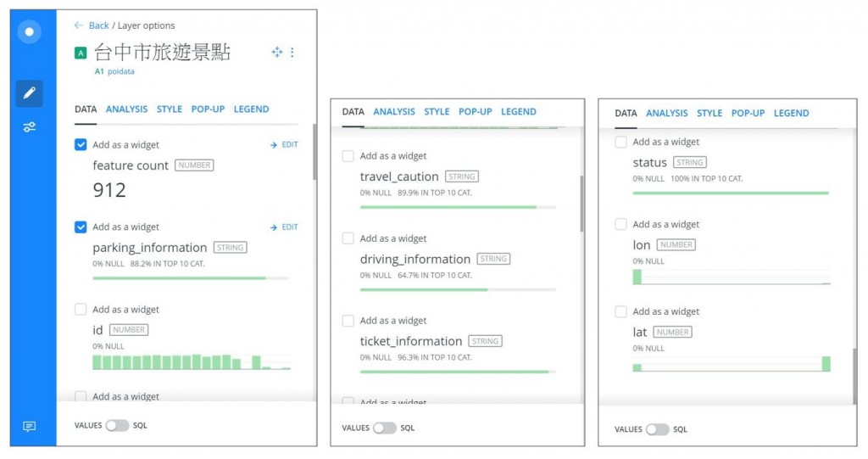This screenshot has height=459, width=868.
Task: Uncheck the feature count widget checkbox
Action: coord(81,145)
